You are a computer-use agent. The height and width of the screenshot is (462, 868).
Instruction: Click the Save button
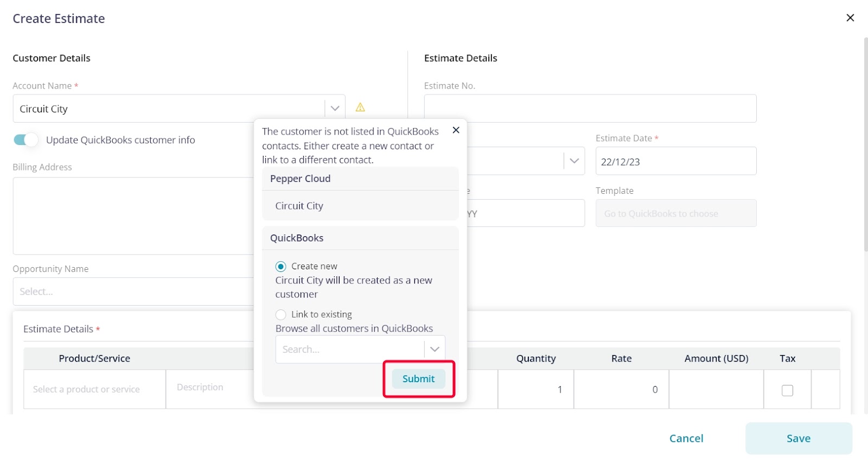coord(799,439)
